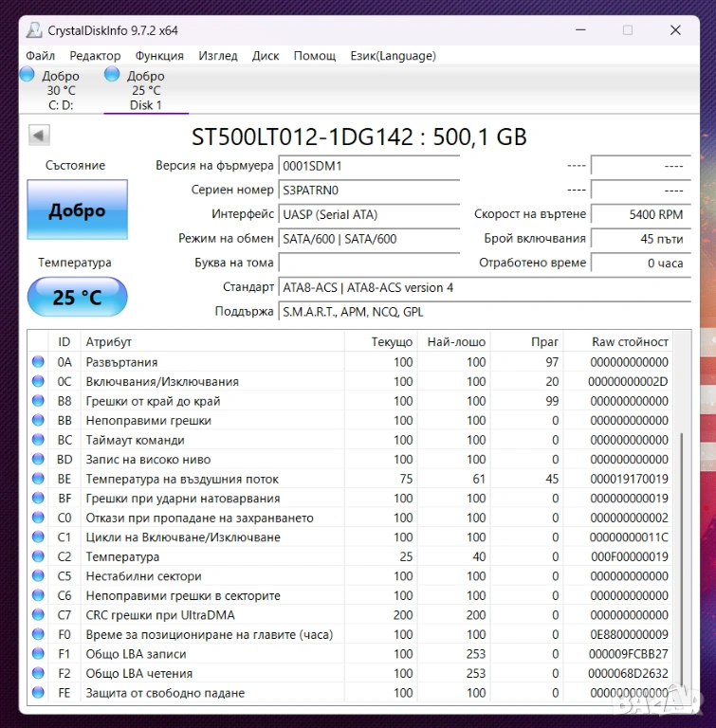Image resolution: width=716 pixels, height=728 pixels.
Task: Click the Сериен номер field
Action: tap(369, 190)
